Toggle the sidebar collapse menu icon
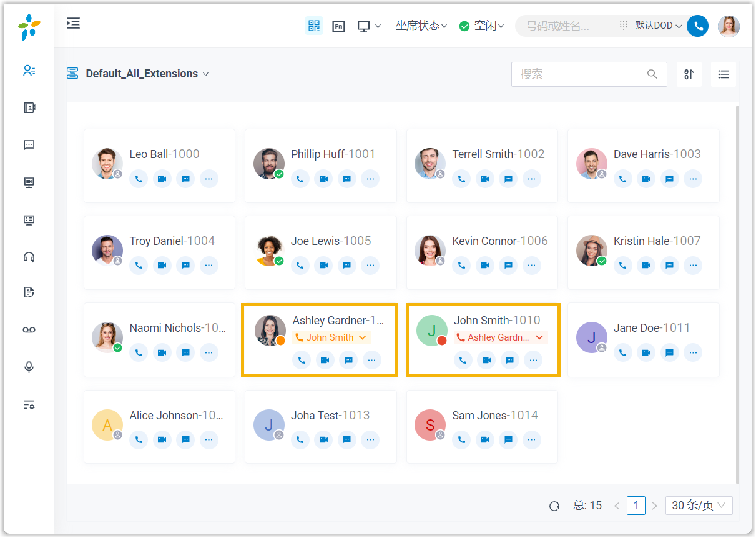The image size is (756, 538). point(74,24)
